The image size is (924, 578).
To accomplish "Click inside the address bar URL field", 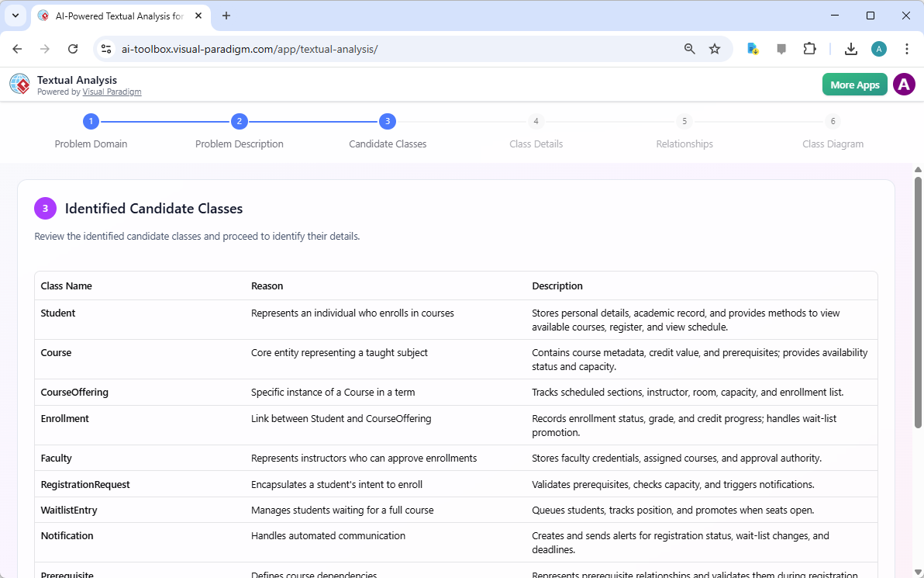I will (310, 48).
